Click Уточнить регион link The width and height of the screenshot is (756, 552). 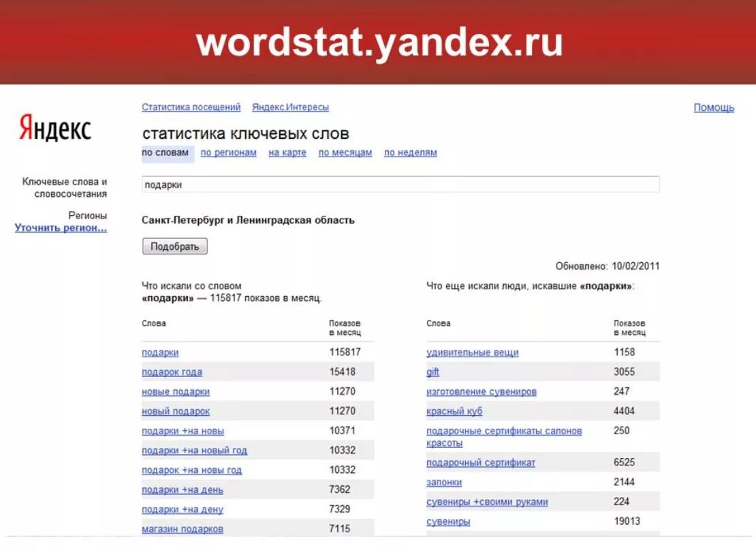(x=61, y=228)
